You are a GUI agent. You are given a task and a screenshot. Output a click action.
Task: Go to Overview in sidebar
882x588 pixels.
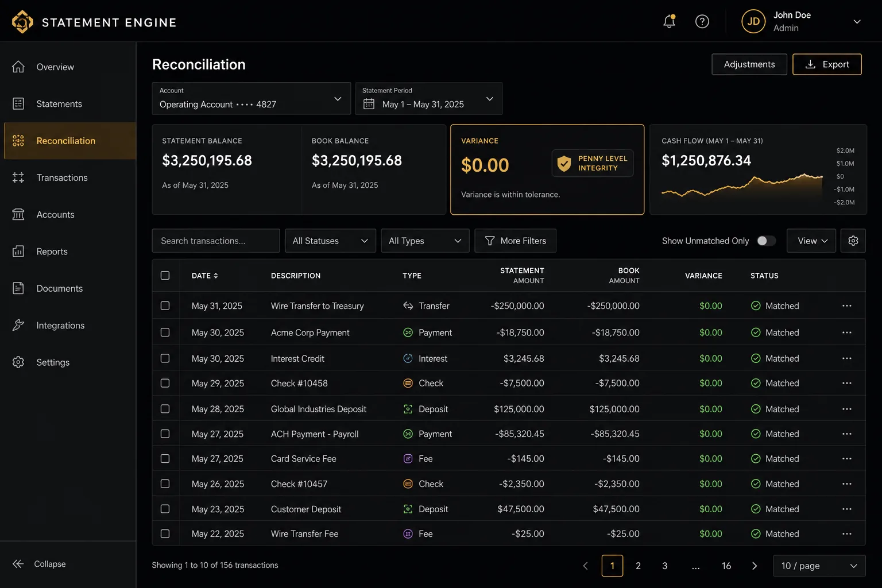pyautogui.click(x=68, y=67)
